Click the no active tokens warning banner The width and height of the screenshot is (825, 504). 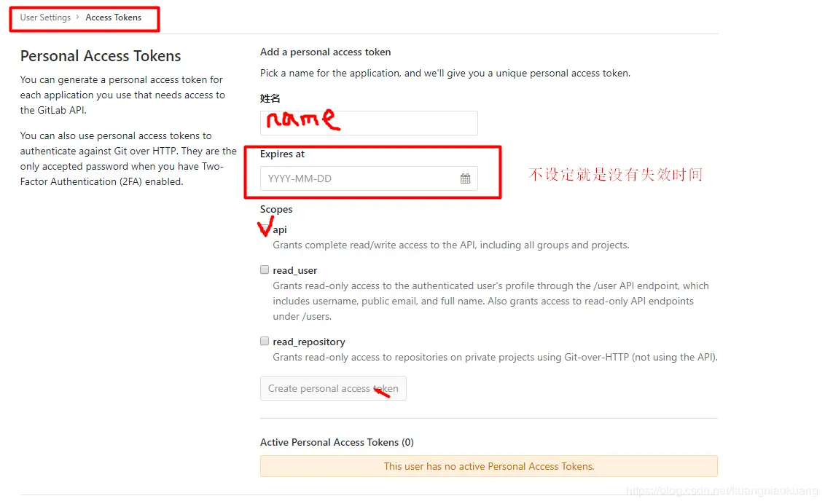[x=488, y=465]
